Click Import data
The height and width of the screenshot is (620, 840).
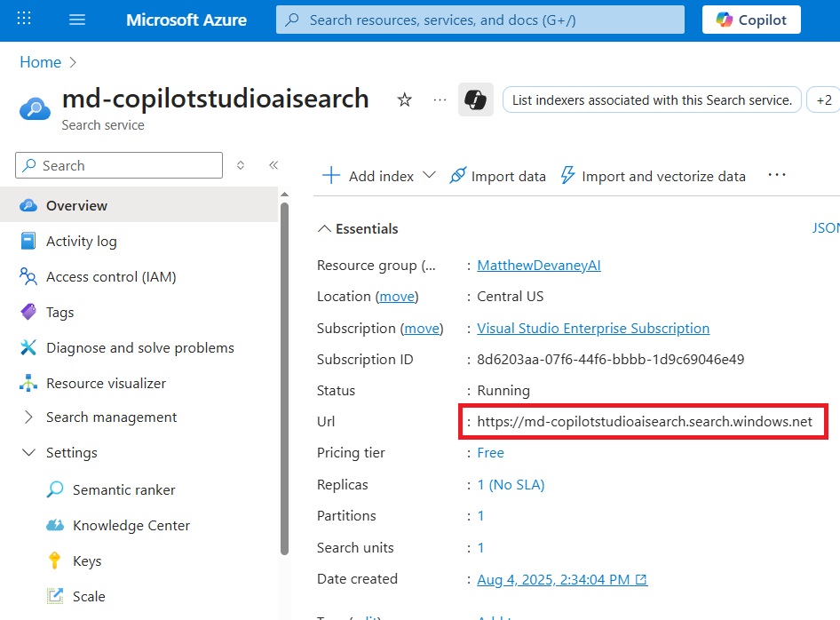tap(497, 176)
